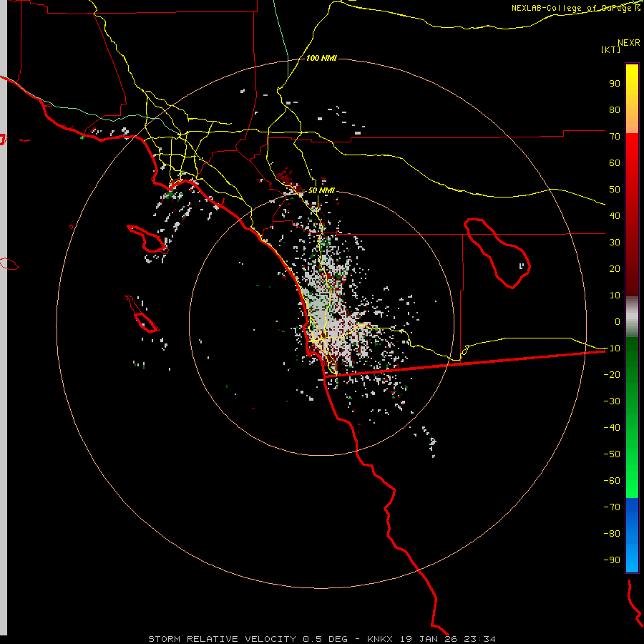The height and width of the screenshot is (644, 644).
Task: Click the 60 knot scale label
Action: tap(615, 162)
